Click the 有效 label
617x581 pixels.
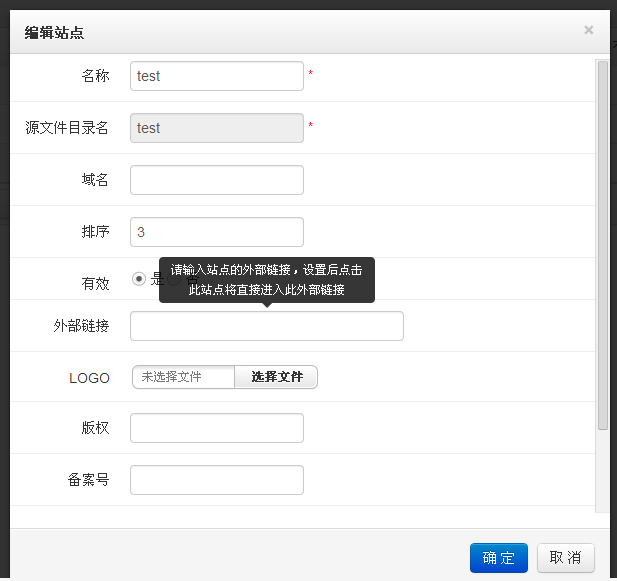click(x=95, y=283)
